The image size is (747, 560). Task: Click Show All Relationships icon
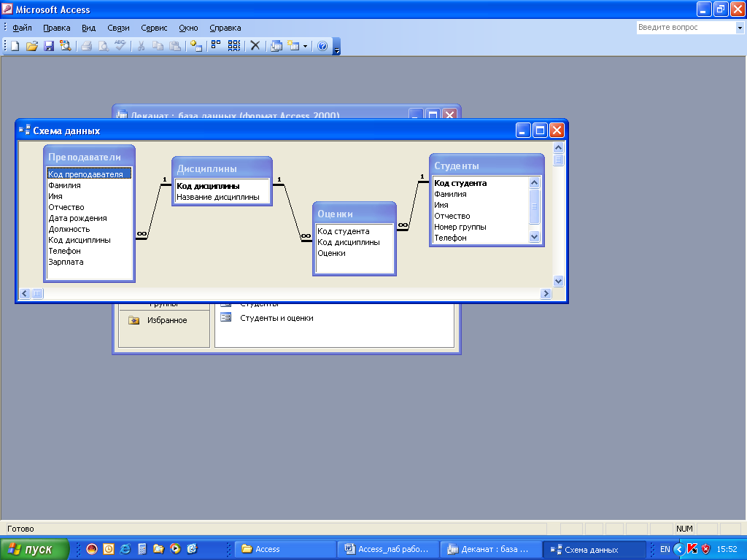pyautogui.click(x=233, y=46)
